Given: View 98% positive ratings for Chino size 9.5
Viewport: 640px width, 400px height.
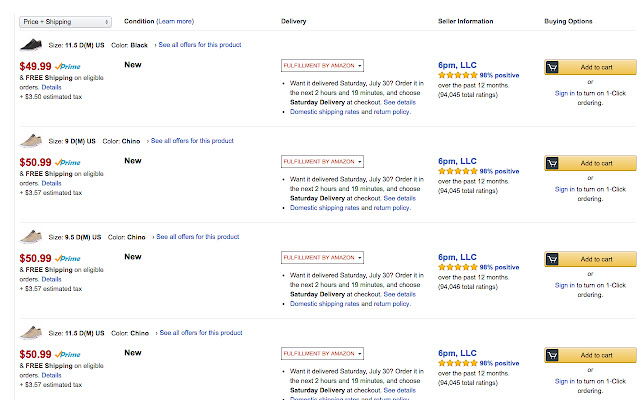Looking at the screenshot, I should pyautogui.click(x=499, y=267).
